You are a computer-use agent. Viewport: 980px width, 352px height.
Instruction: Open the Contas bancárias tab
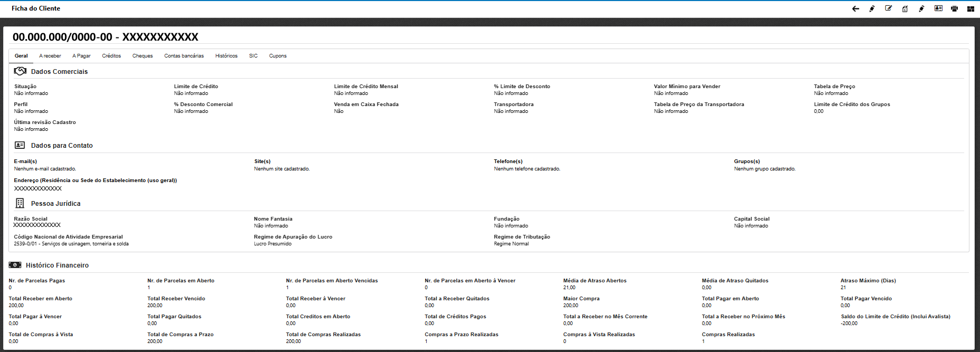pos(184,56)
